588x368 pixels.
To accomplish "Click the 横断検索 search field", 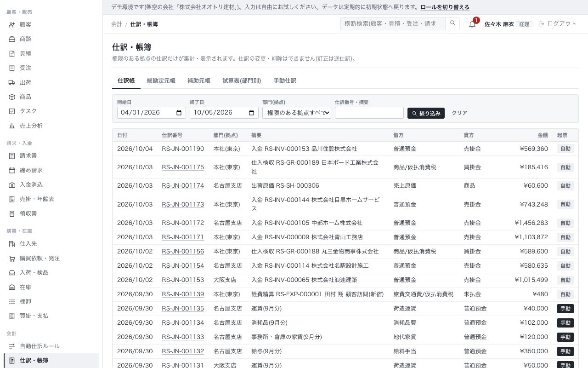I will click(393, 24).
